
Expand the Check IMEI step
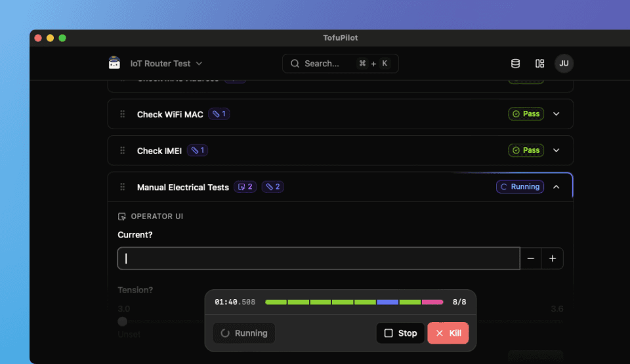[556, 151]
